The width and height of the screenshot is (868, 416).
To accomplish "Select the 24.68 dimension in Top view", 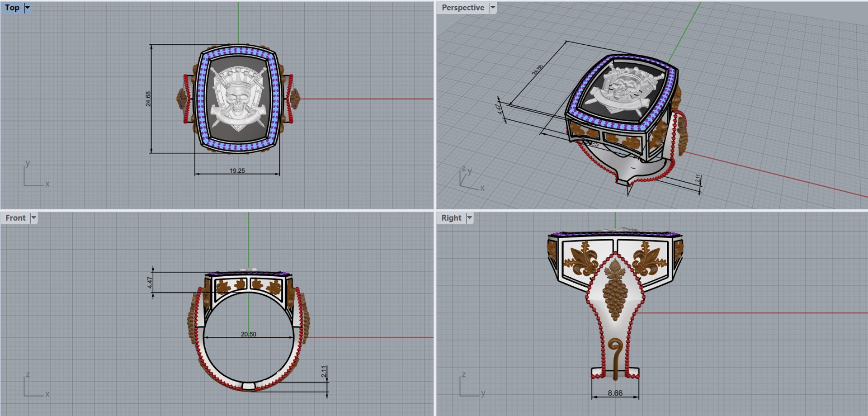I will click(x=148, y=99).
